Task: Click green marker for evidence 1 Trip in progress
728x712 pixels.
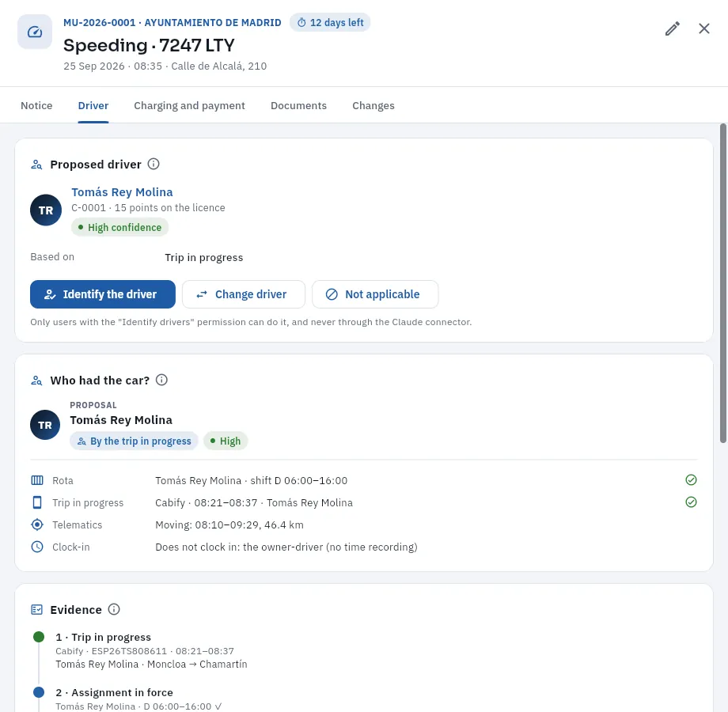Action: pyautogui.click(x=39, y=637)
